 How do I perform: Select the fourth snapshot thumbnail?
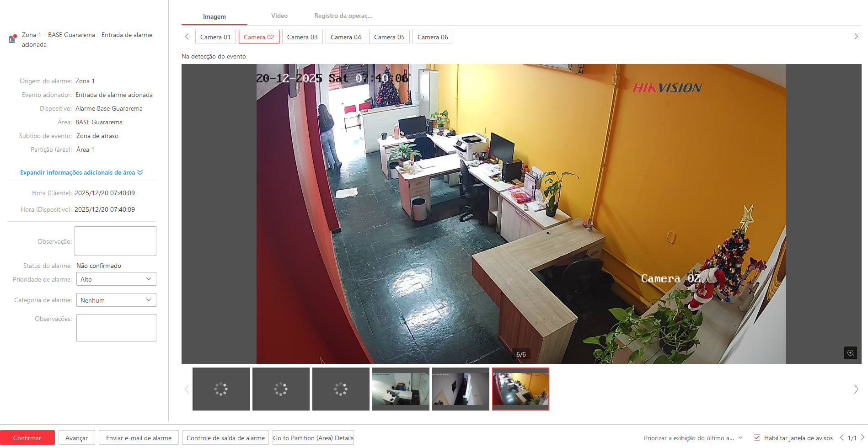pyautogui.click(x=401, y=389)
